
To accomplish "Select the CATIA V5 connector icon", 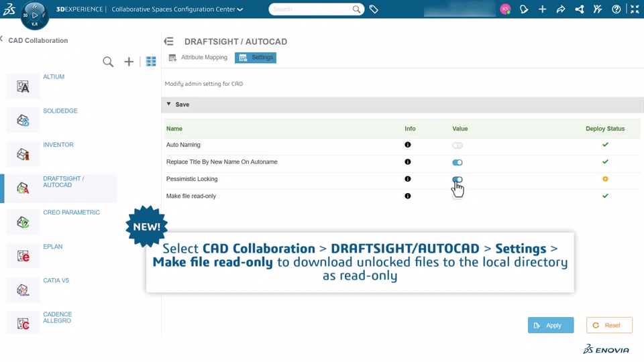I will pos(23,290).
